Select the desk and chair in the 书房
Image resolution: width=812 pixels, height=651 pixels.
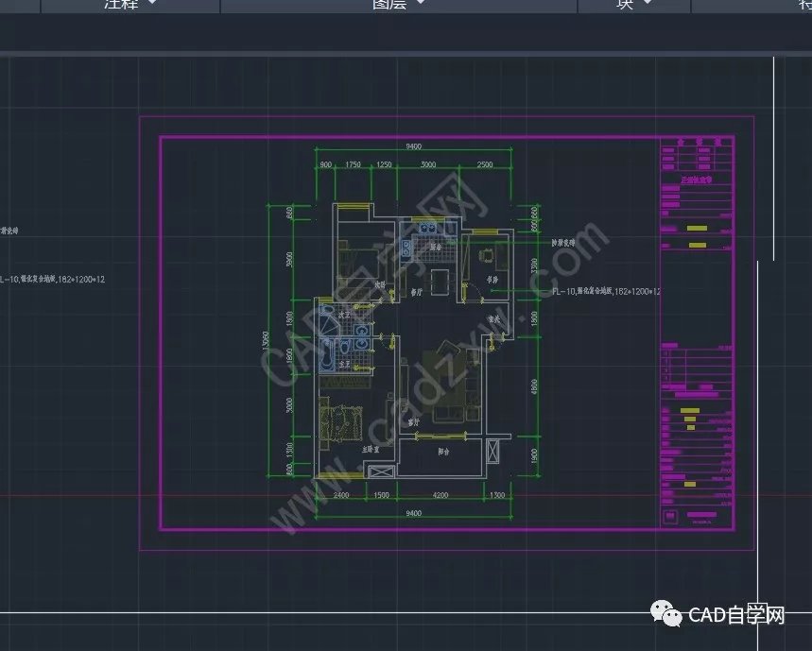point(489,255)
